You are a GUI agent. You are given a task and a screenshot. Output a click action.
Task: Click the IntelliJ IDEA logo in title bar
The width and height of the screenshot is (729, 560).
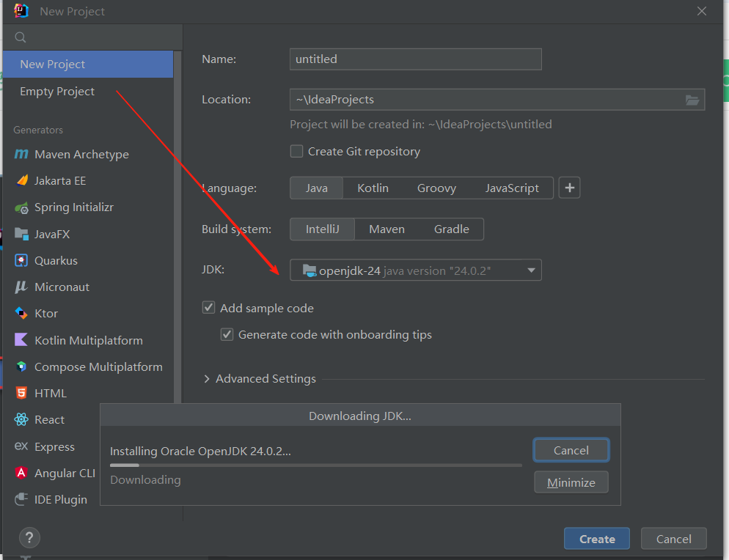click(21, 11)
